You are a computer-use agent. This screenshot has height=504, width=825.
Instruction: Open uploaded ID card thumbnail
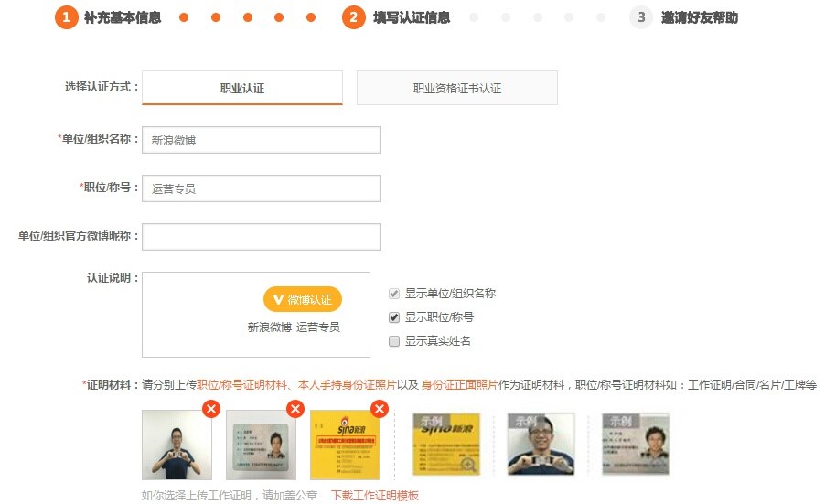(261, 445)
